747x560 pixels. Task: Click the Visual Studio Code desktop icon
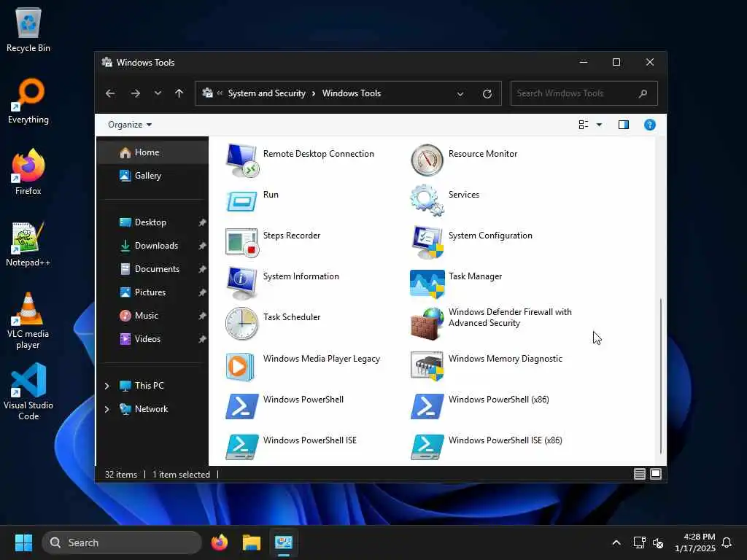[x=28, y=392]
